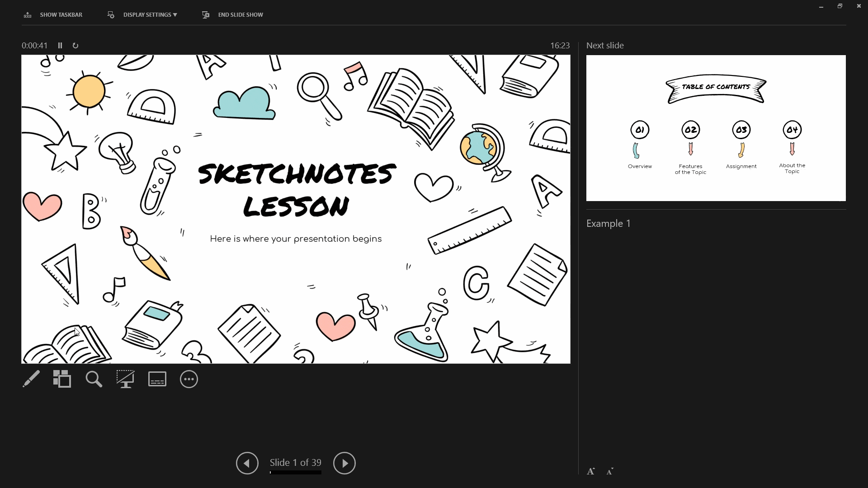Screen dimensions: 868x488
Task: Click Show Taskbar toggle
Action: point(53,14)
